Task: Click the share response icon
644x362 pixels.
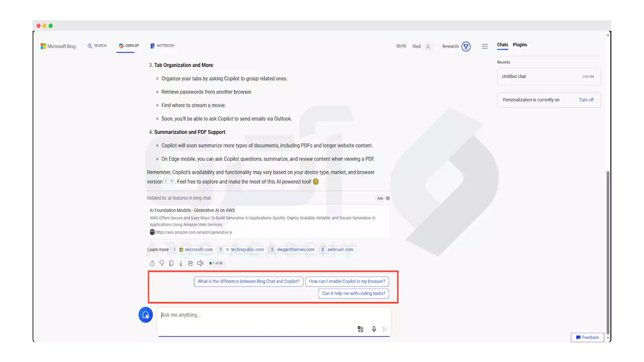Action: click(x=191, y=262)
